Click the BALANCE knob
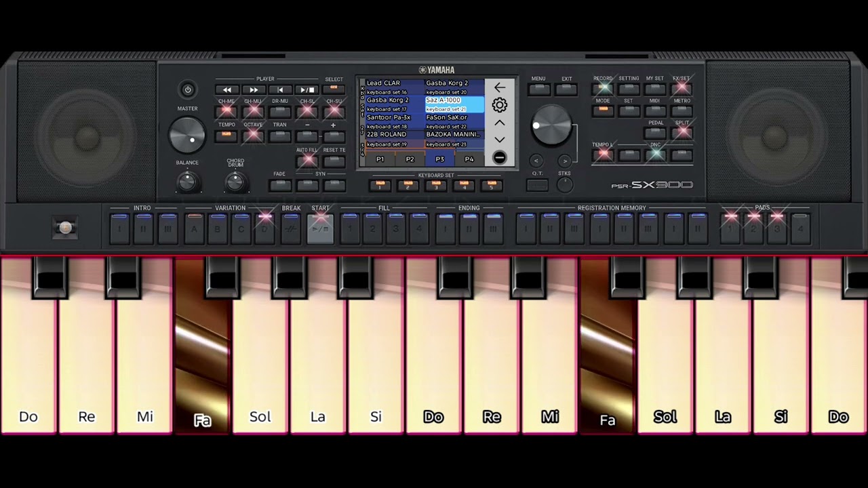The width and height of the screenshot is (868, 488). coord(187,181)
